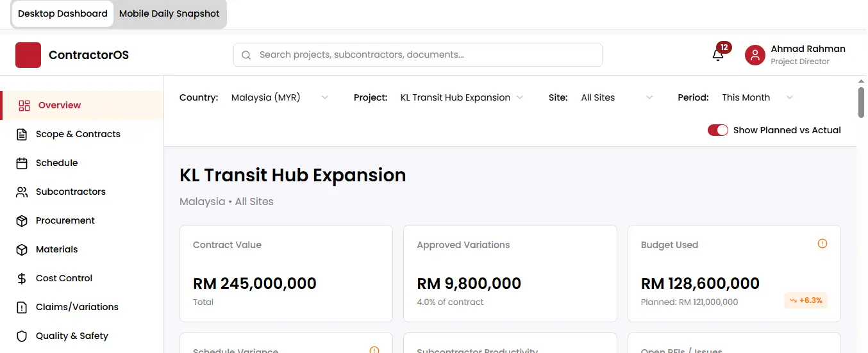
Task: Open the Site filter dropdown
Action: point(616,97)
